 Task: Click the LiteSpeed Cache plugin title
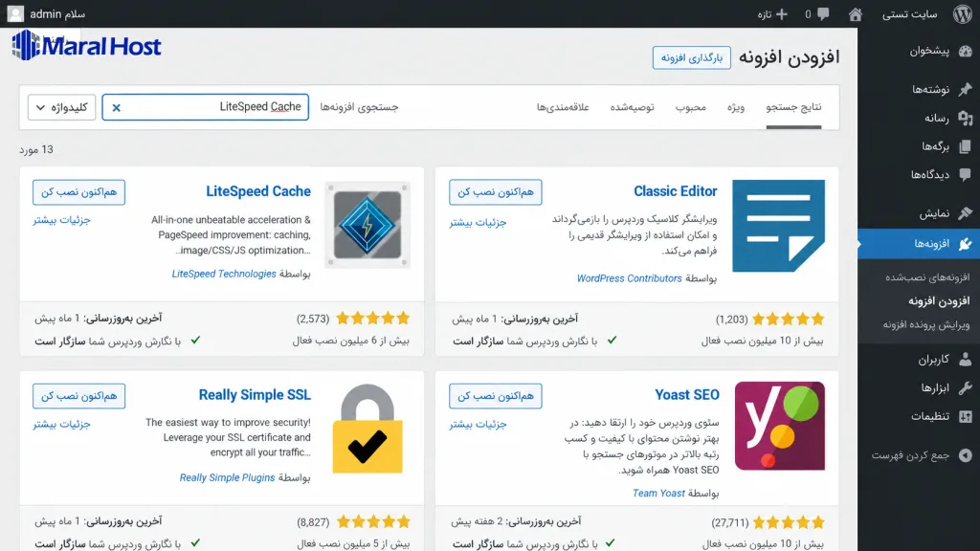click(258, 191)
